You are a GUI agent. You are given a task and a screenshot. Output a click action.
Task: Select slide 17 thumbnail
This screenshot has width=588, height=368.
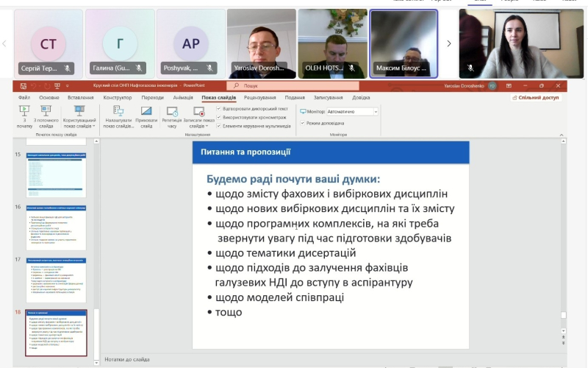tap(56, 280)
